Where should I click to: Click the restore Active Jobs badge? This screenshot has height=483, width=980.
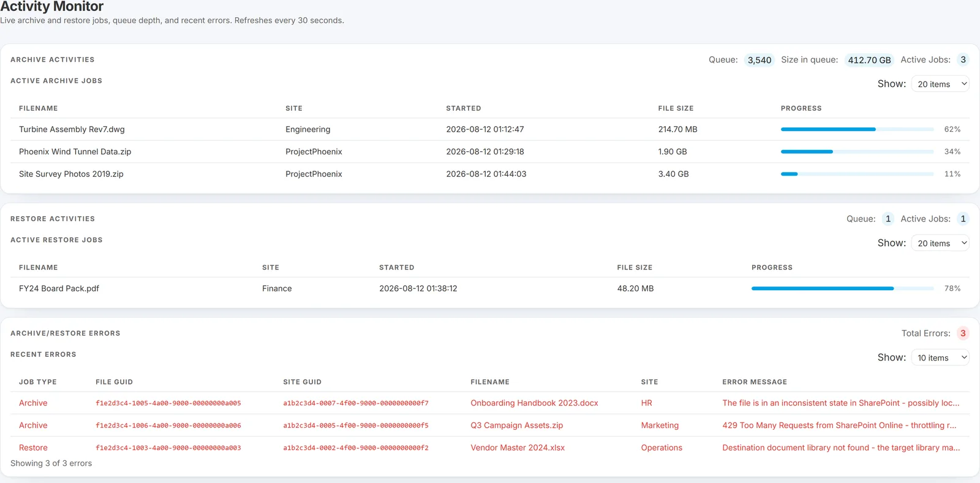click(963, 219)
